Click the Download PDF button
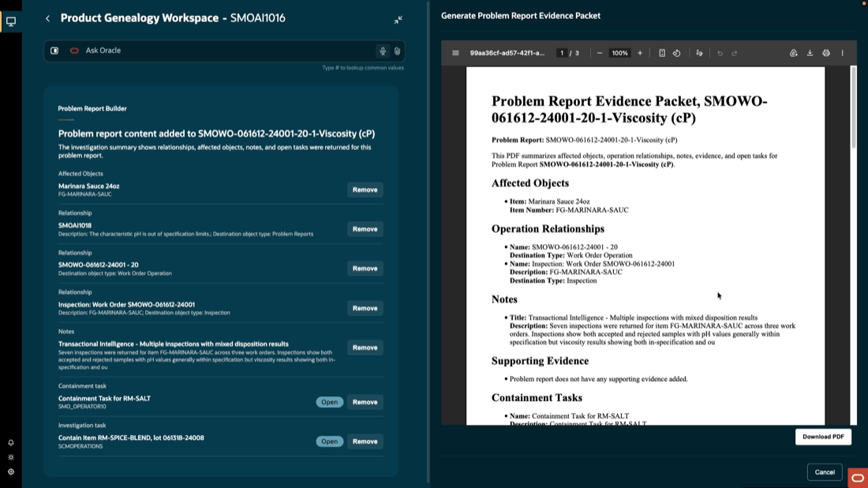The image size is (868, 488). [823, 437]
